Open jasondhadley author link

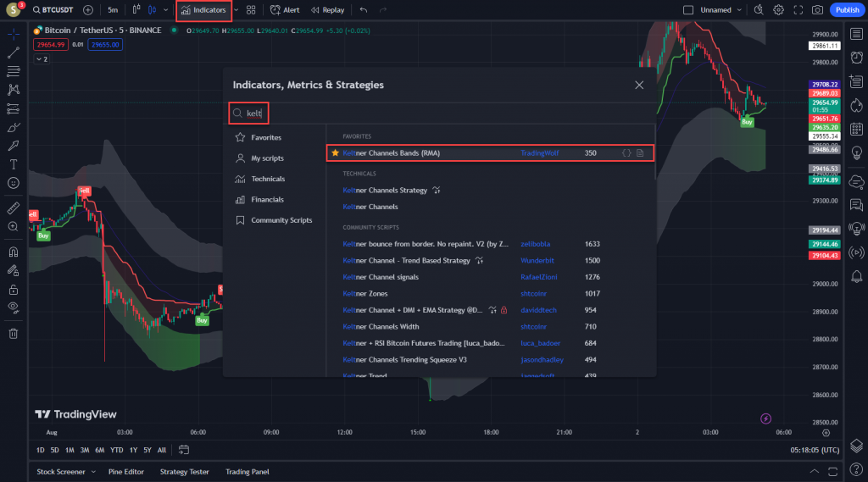click(x=542, y=360)
